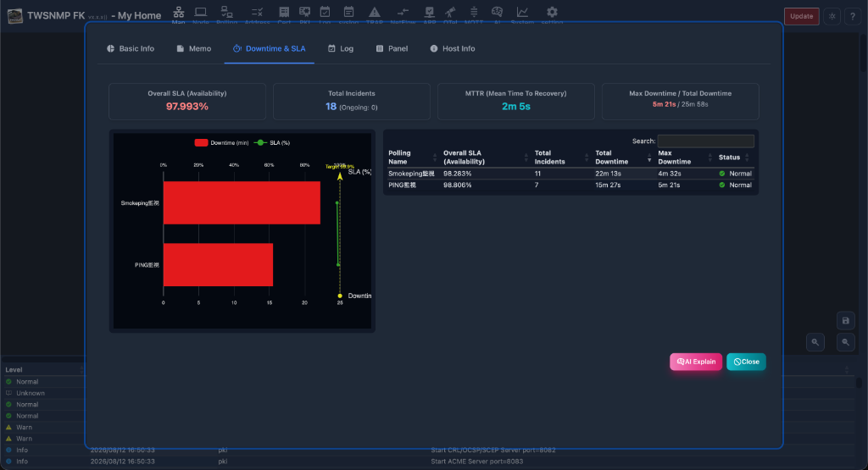Open the settings gear icon
Viewport: 868px width, 470px height.
552,12
